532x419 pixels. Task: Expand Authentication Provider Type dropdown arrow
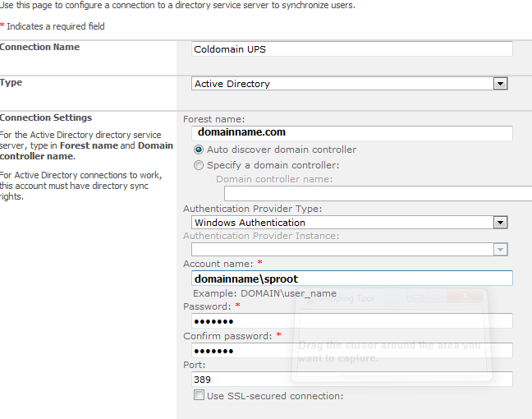click(500, 223)
